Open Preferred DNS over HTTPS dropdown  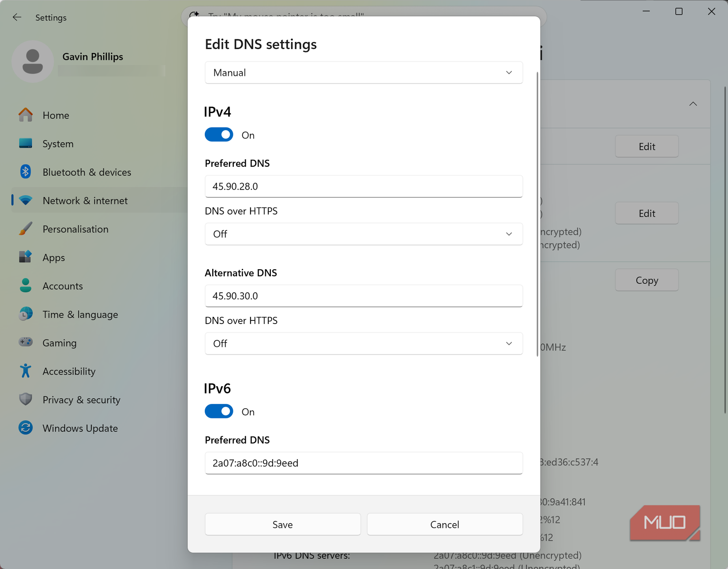(364, 234)
